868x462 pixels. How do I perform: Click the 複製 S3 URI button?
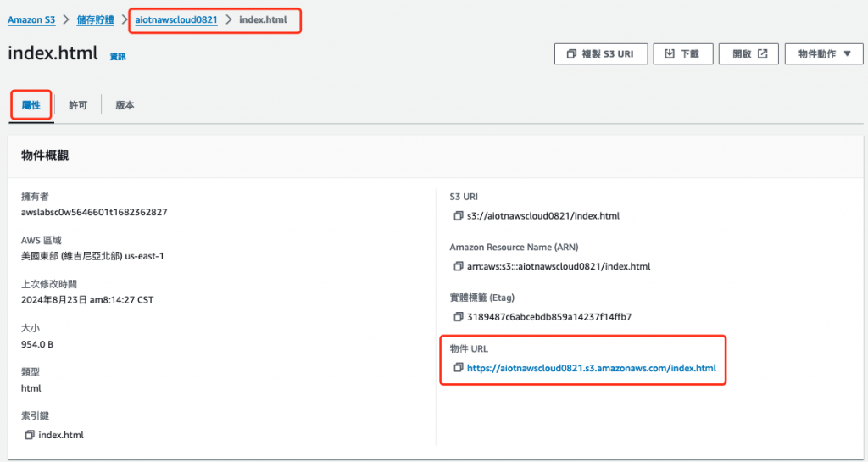tap(601, 53)
